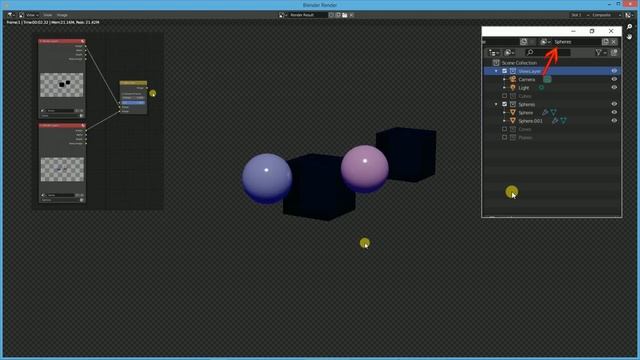The width and height of the screenshot is (640, 360).
Task: Click the Light object icon
Action: (513, 88)
